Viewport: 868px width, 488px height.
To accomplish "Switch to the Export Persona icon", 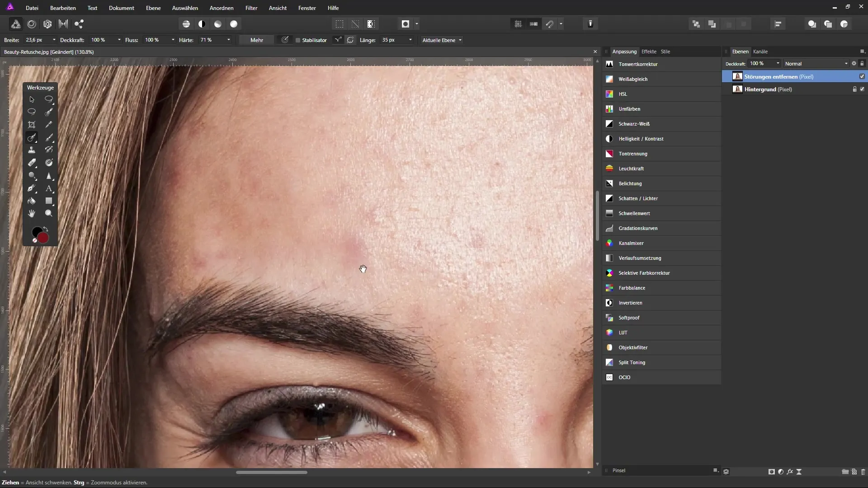I will click(x=79, y=24).
